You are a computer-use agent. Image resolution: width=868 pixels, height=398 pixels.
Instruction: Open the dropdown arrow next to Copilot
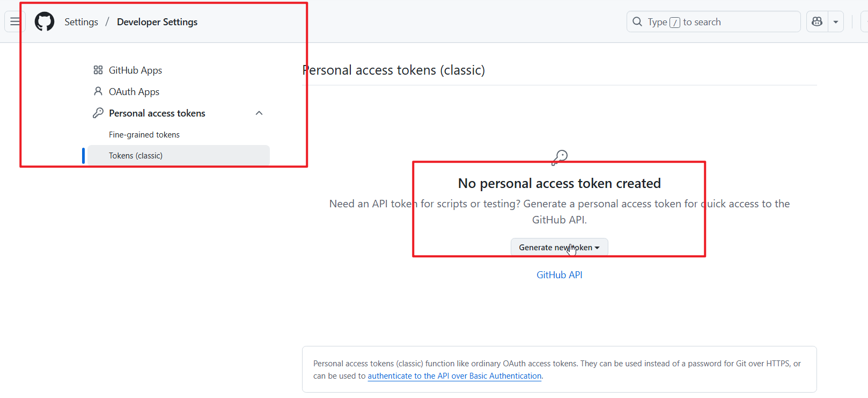[x=836, y=22]
